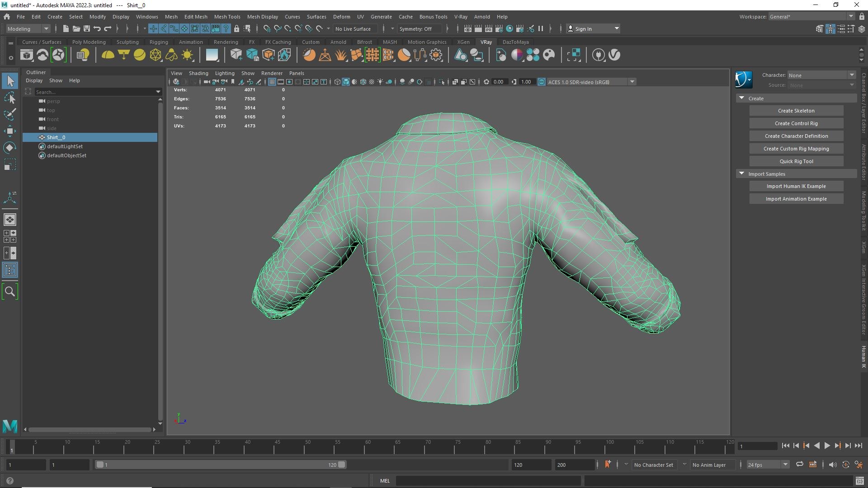Click the playback range slider bar
868x488 pixels.
point(220,465)
